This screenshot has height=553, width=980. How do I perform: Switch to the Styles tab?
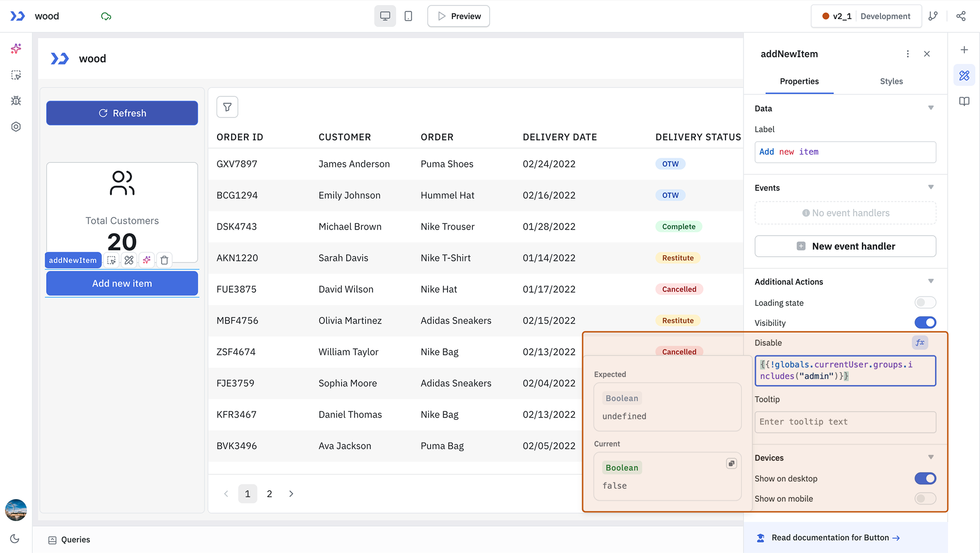(891, 81)
